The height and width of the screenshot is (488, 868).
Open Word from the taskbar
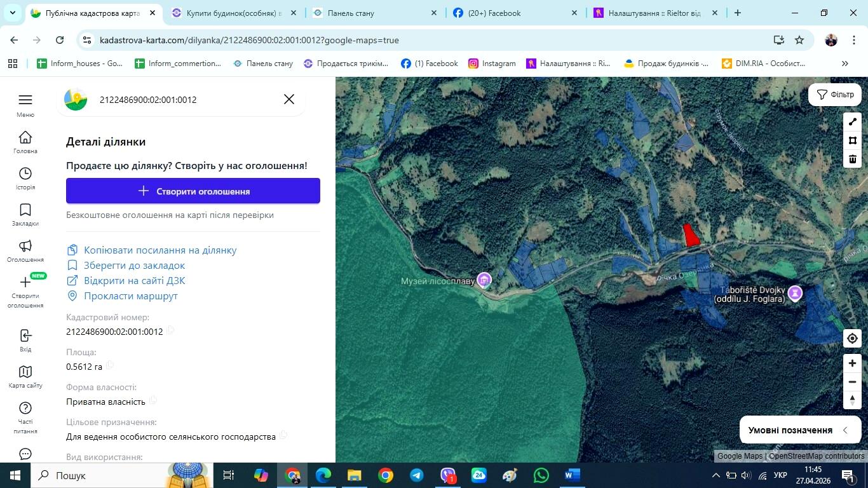(573, 475)
